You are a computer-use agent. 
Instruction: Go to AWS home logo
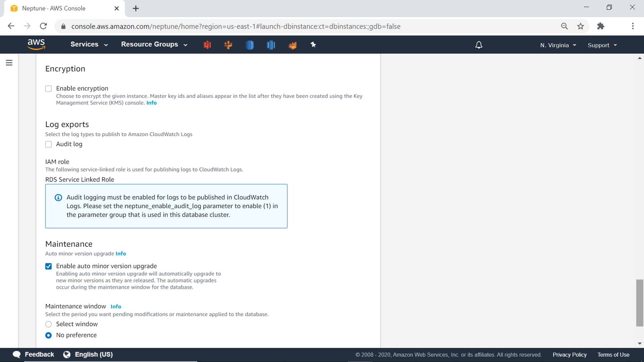pos(36,44)
